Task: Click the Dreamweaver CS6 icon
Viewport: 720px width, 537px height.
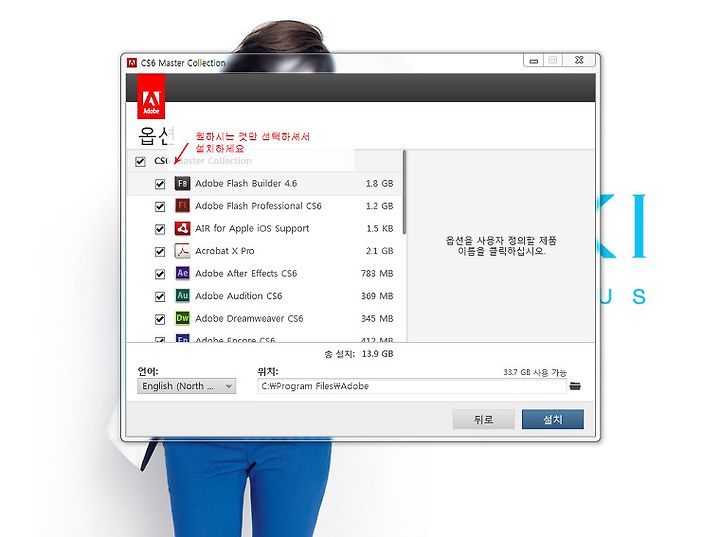Action: click(182, 318)
